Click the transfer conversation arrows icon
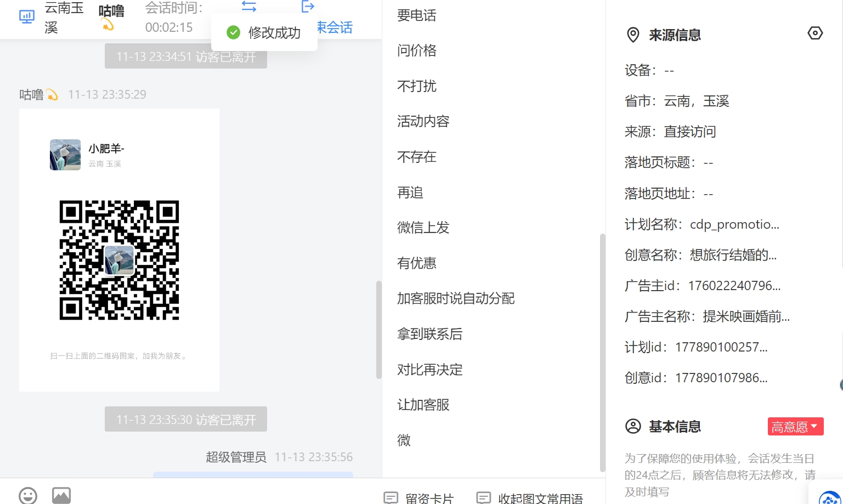This screenshot has height=504, width=843. (x=249, y=6)
